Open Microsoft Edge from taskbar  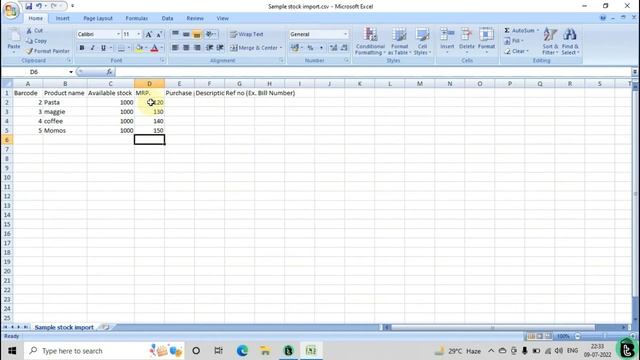[242, 351]
